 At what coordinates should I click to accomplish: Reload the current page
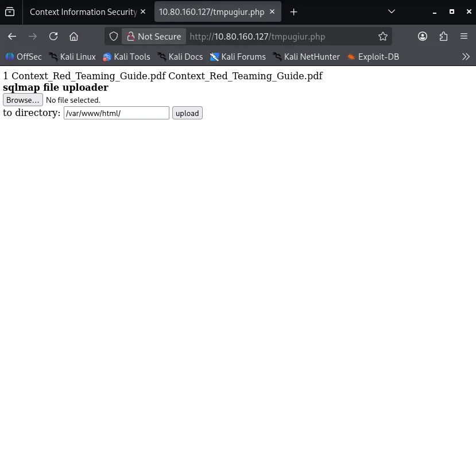(x=53, y=36)
